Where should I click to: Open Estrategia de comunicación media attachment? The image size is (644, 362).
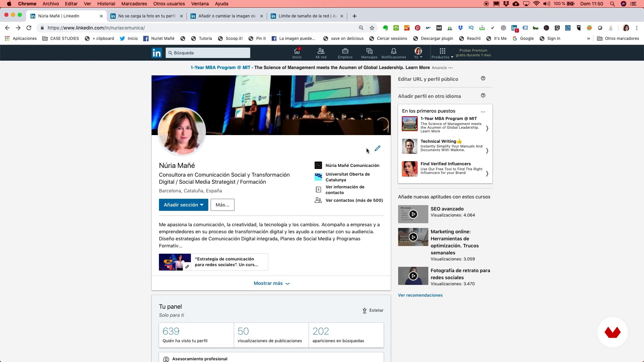coord(213,262)
